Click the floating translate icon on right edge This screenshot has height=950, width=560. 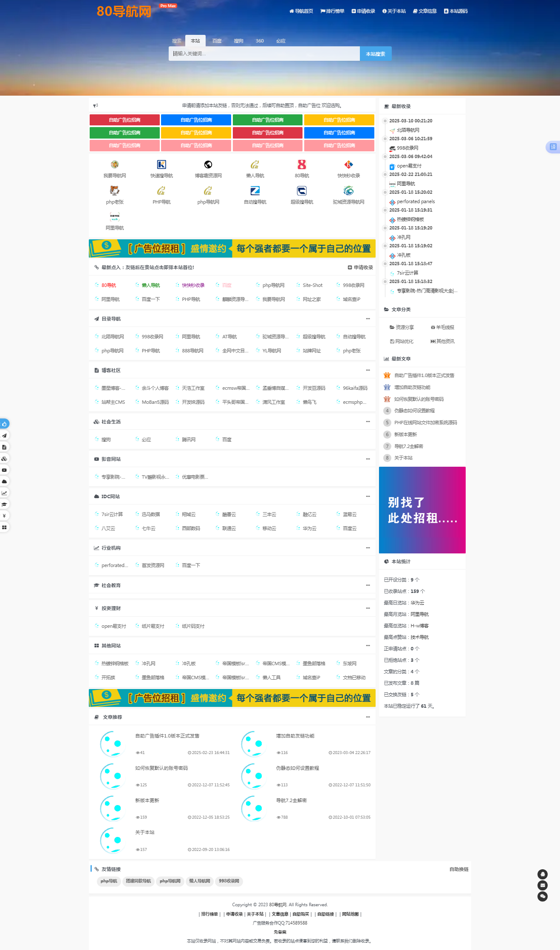pos(553,147)
